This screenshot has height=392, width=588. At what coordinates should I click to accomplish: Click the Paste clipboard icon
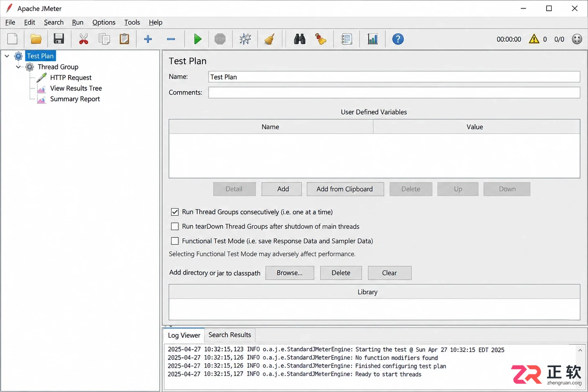click(x=125, y=39)
